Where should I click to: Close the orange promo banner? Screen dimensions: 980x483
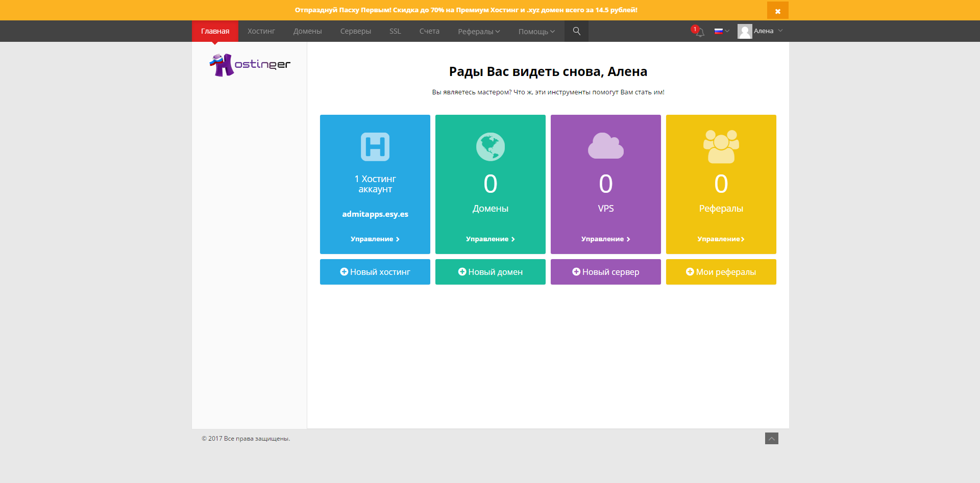point(778,11)
